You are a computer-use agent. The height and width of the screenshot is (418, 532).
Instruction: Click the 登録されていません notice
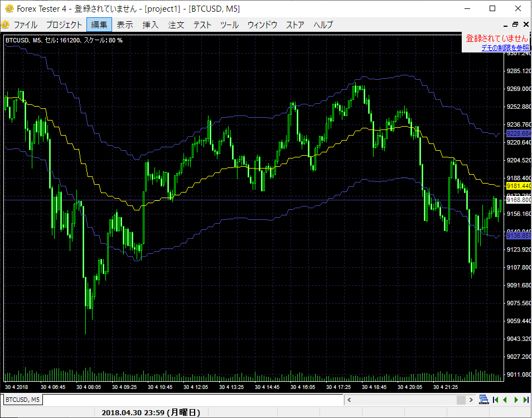click(497, 38)
